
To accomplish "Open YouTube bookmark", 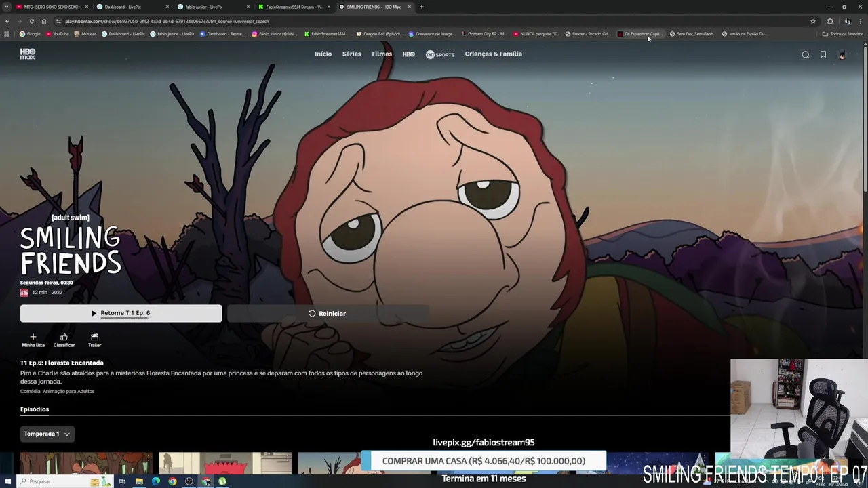I will click(57, 34).
